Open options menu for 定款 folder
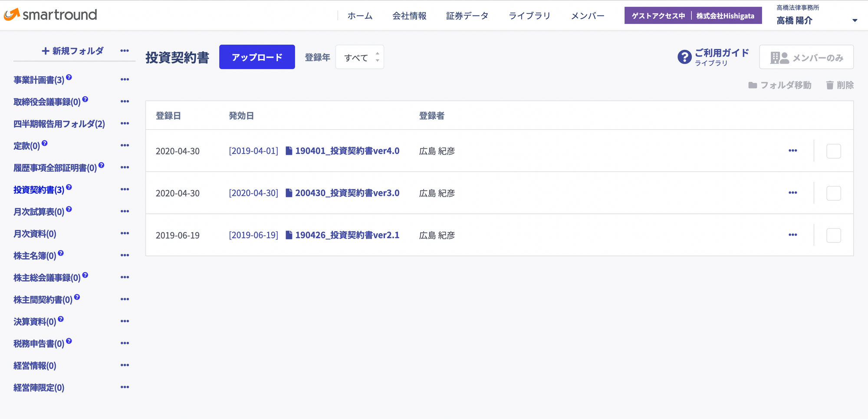This screenshot has height=419, width=868. click(125, 145)
